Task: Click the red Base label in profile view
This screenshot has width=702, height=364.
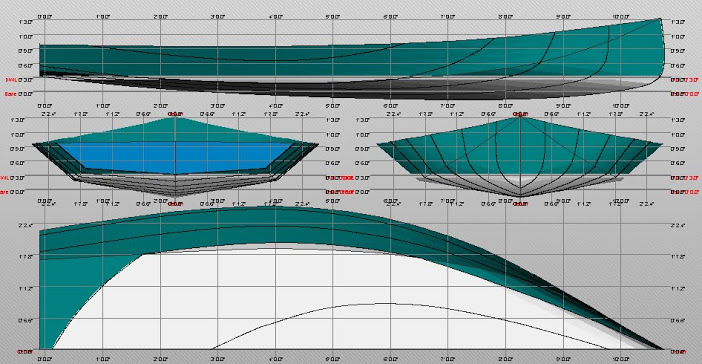Action: pos(11,94)
